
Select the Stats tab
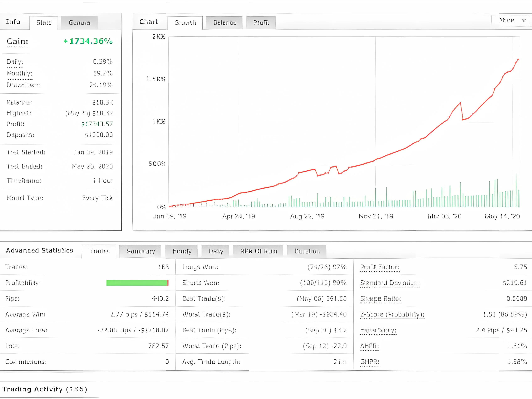[x=44, y=23]
